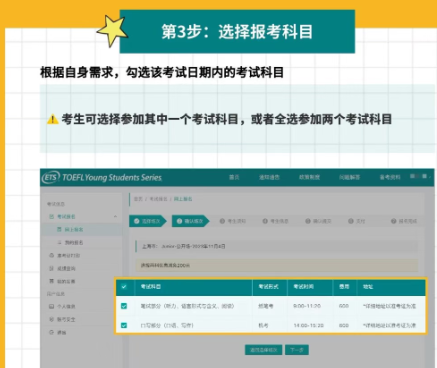Click 退出 in the sidebar
Viewport: 437px width, 368px height.
click(62, 332)
